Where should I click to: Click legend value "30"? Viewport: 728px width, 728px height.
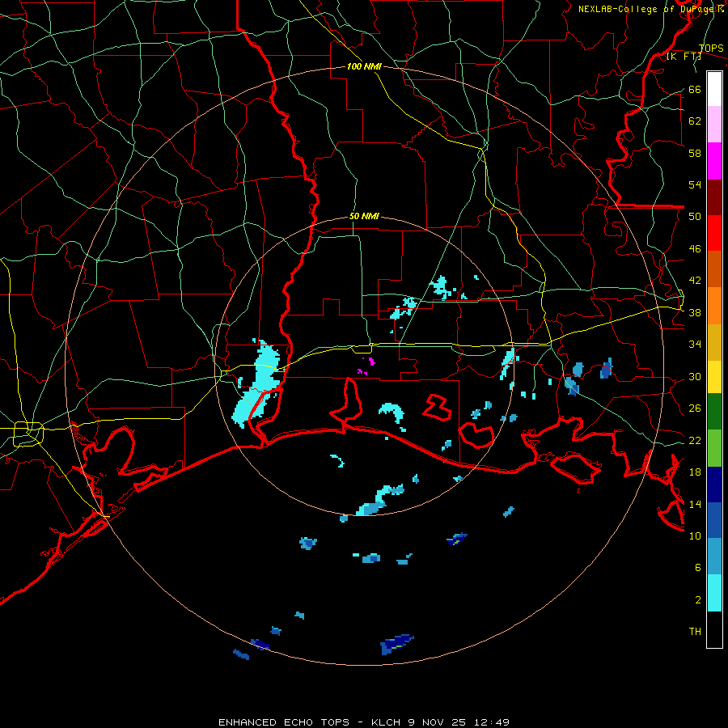695,376
